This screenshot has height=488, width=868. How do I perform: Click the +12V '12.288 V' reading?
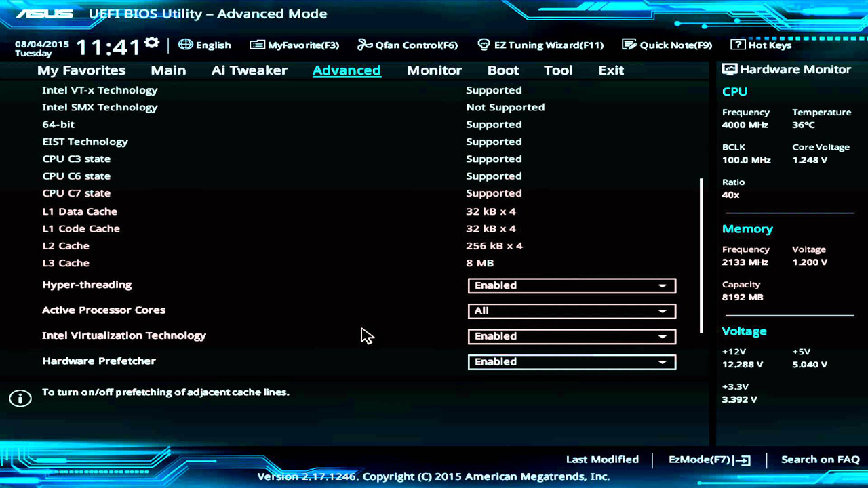coord(743,364)
